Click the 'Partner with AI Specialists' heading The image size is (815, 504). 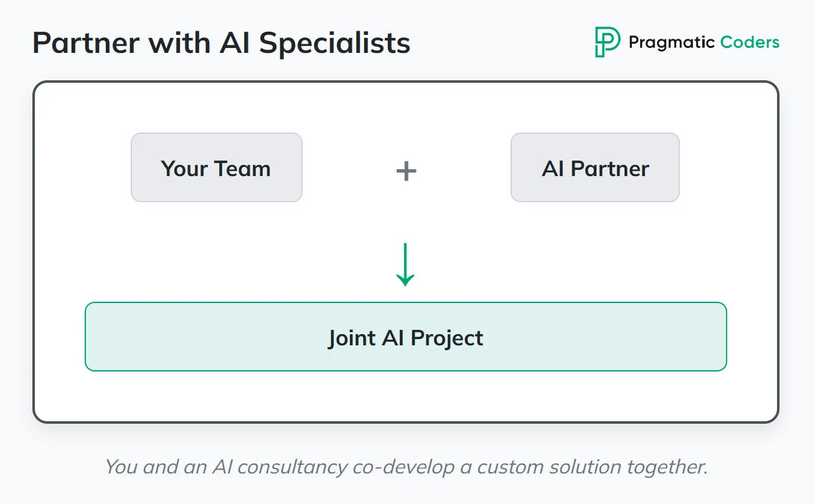coord(221,43)
